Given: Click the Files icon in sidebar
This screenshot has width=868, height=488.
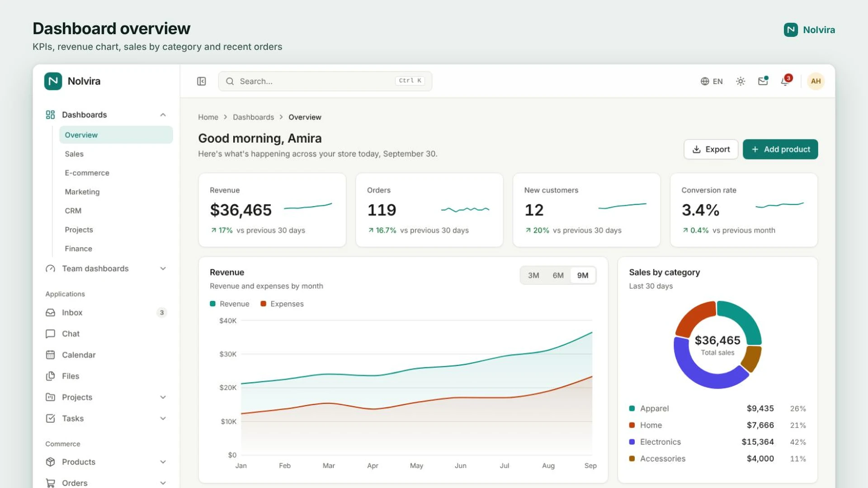Looking at the screenshot, I should [50, 376].
